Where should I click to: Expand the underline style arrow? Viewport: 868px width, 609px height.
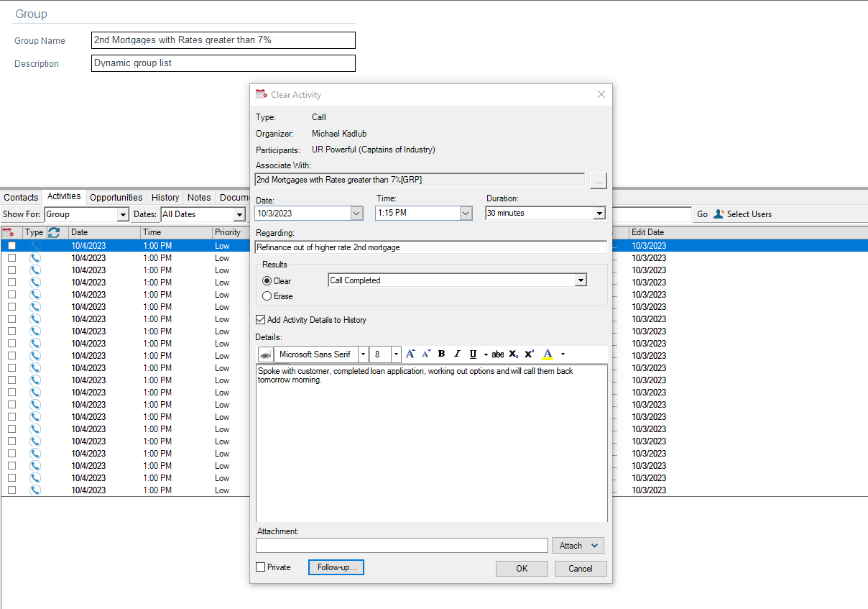click(486, 354)
